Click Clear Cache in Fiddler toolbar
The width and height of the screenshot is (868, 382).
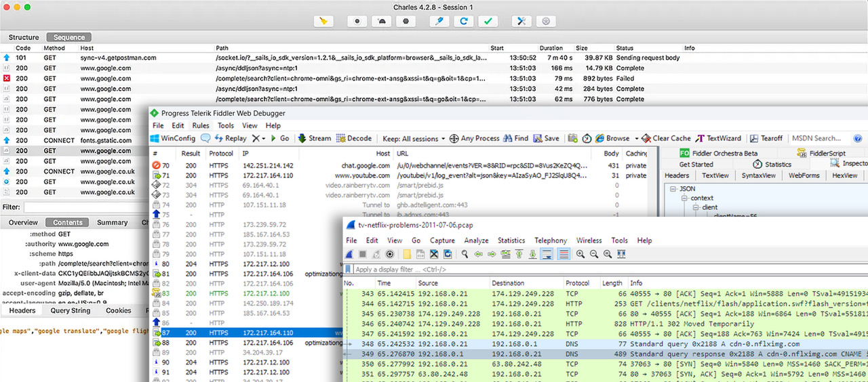667,138
